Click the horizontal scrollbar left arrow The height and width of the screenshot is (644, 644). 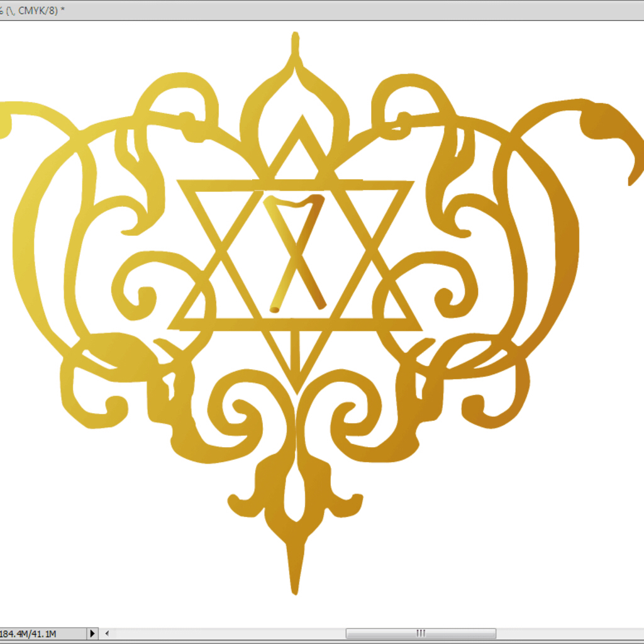tap(107, 633)
